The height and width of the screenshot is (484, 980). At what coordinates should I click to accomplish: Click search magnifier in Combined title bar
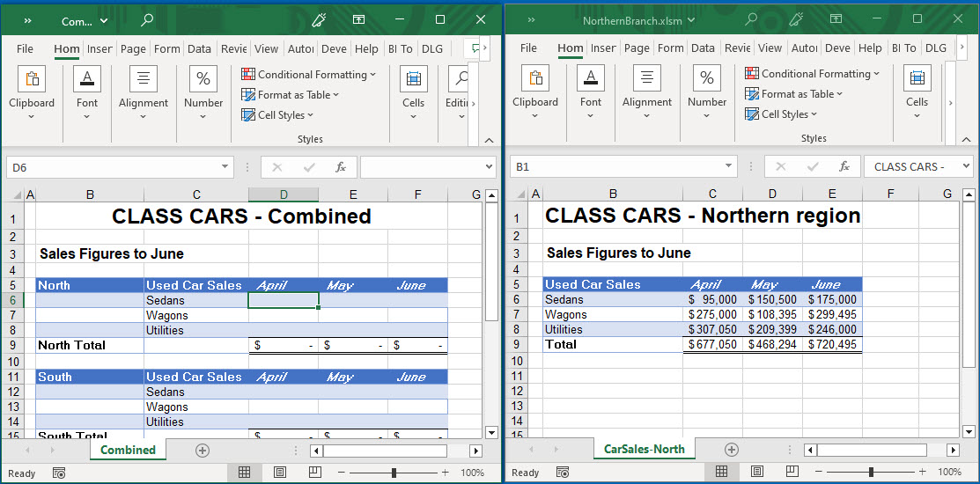(147, 19)
